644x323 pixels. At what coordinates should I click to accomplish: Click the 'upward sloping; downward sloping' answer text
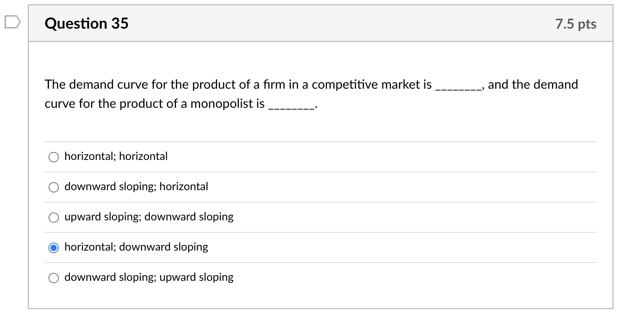pyautogui.click(x=149, y=217)
